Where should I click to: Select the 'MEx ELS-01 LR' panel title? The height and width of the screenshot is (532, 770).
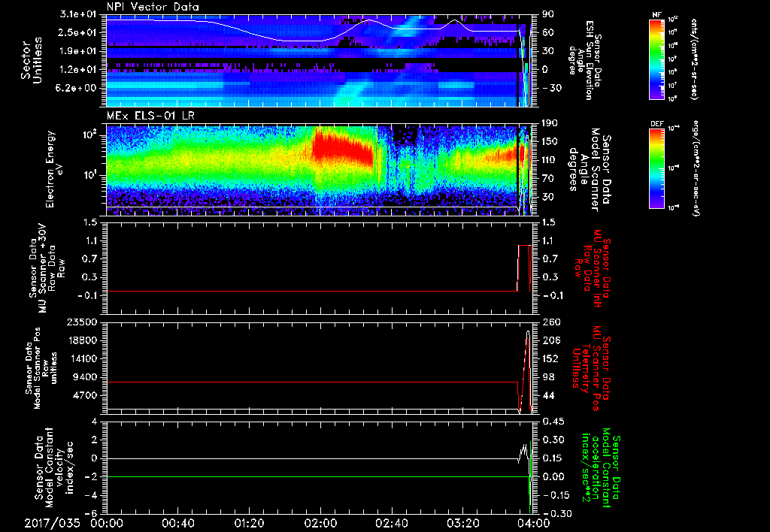[150, 116]
